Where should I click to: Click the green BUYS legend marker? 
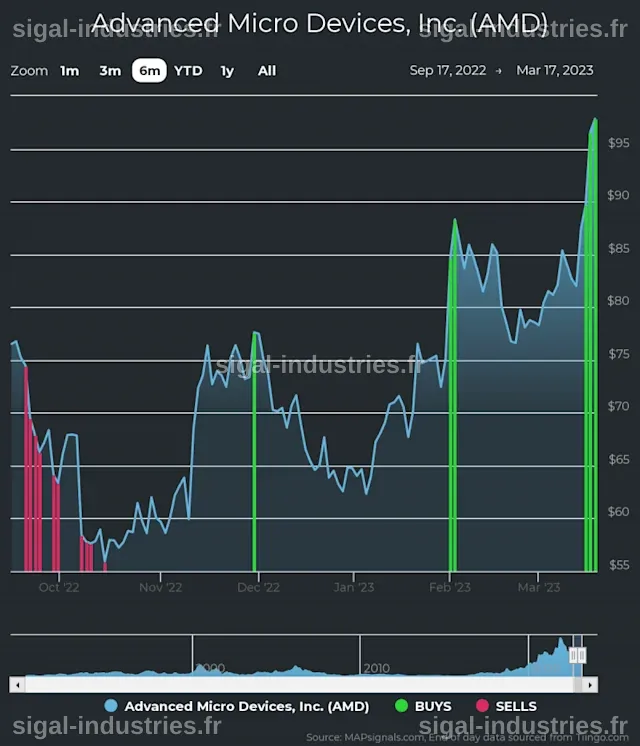(x=402, y=706)
